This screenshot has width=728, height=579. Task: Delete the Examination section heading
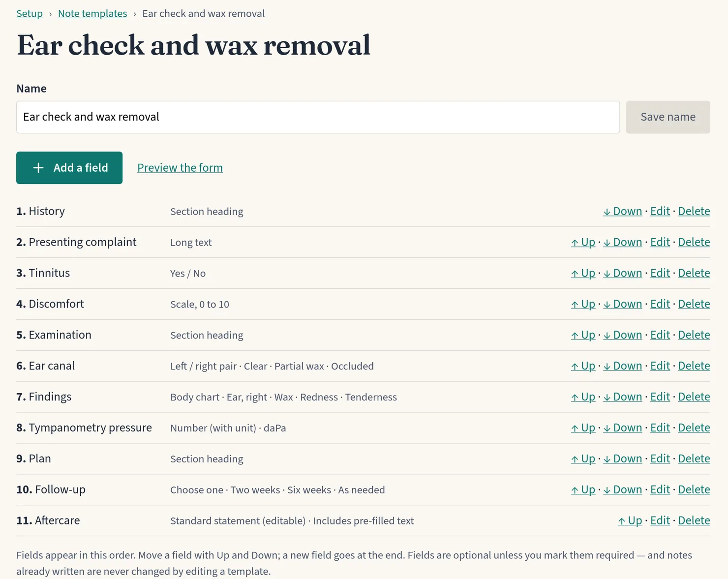tap(694, 335)
